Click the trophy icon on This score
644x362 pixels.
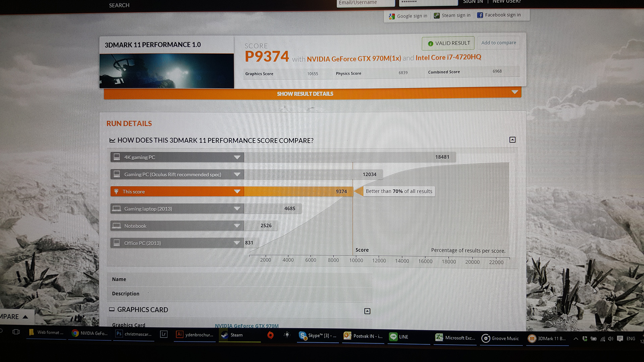tap(116, 191)
